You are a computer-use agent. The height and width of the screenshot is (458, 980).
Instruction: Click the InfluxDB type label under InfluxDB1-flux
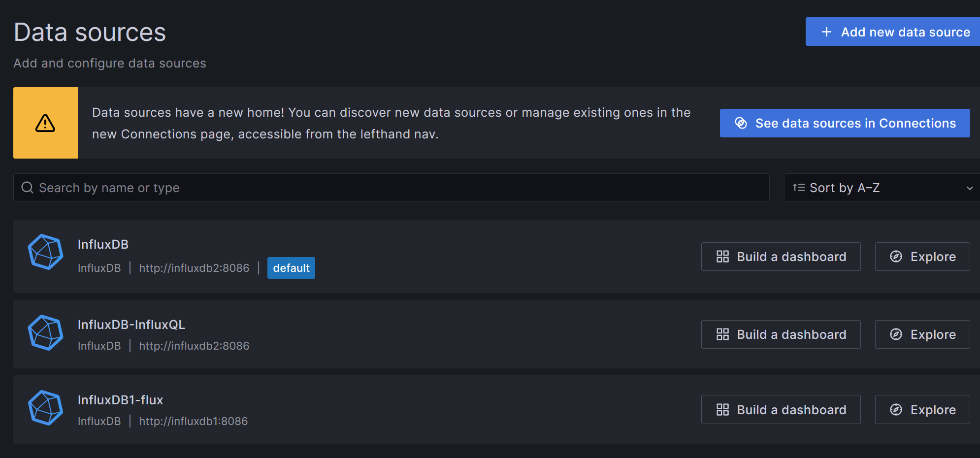99,421
